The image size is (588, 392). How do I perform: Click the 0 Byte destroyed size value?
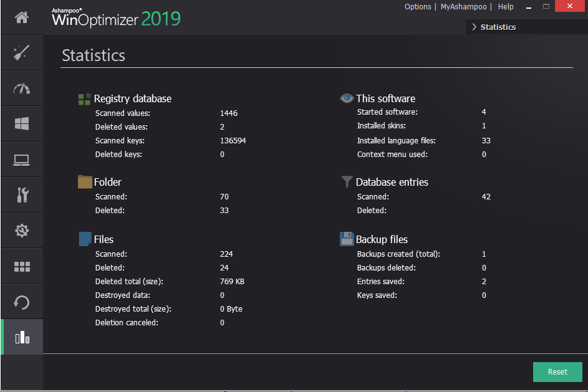point(231,309)
